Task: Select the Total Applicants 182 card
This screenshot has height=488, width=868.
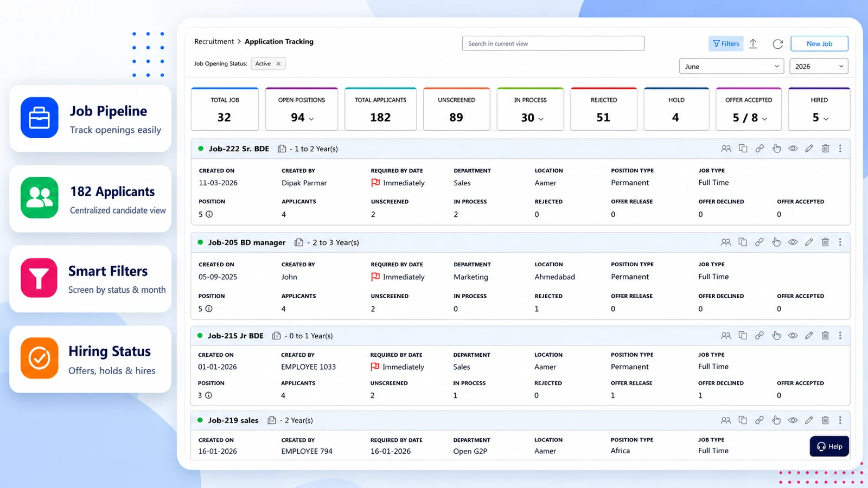Action: pos(380,109)
